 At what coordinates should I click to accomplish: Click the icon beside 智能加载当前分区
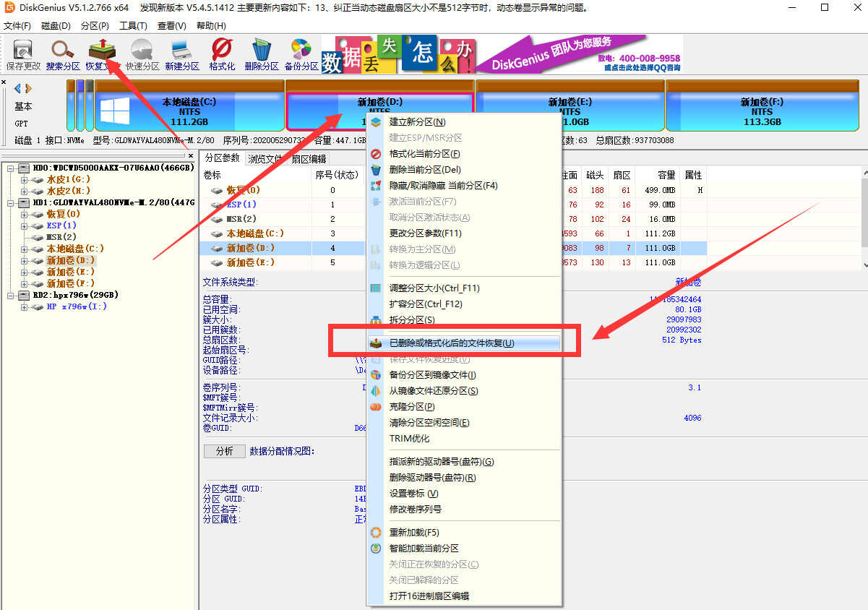pyautogui.click(x=375, y=549)
